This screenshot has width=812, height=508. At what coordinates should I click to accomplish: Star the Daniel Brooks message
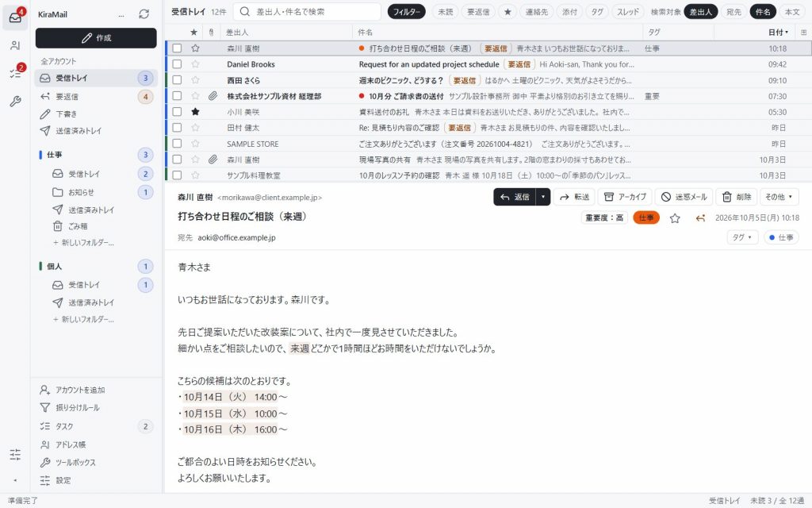click(195, 64)
